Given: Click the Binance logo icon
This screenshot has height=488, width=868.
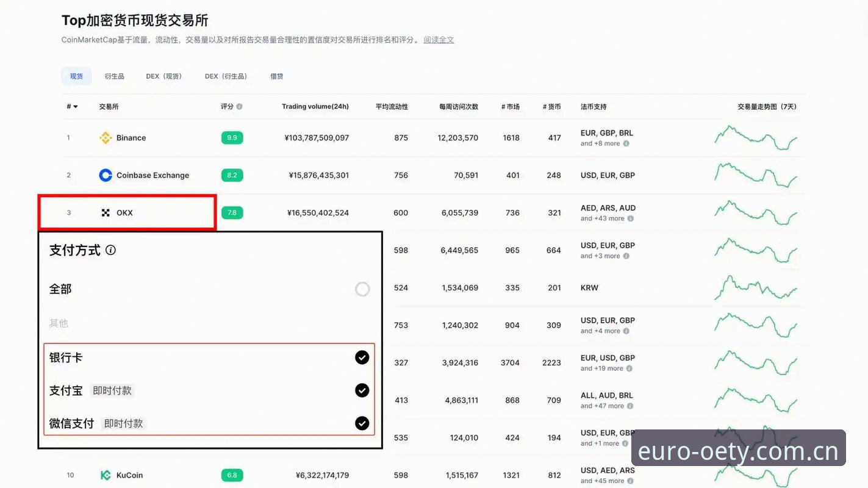Looking at the screenshot, I should pyautogui.click(x=106, y=138).
